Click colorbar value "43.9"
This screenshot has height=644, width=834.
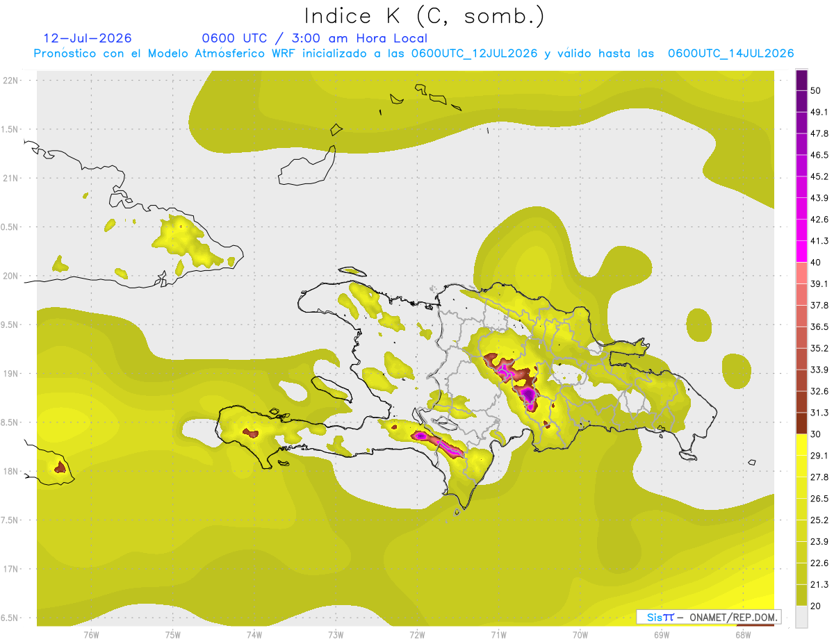click(x=819, y=198)
